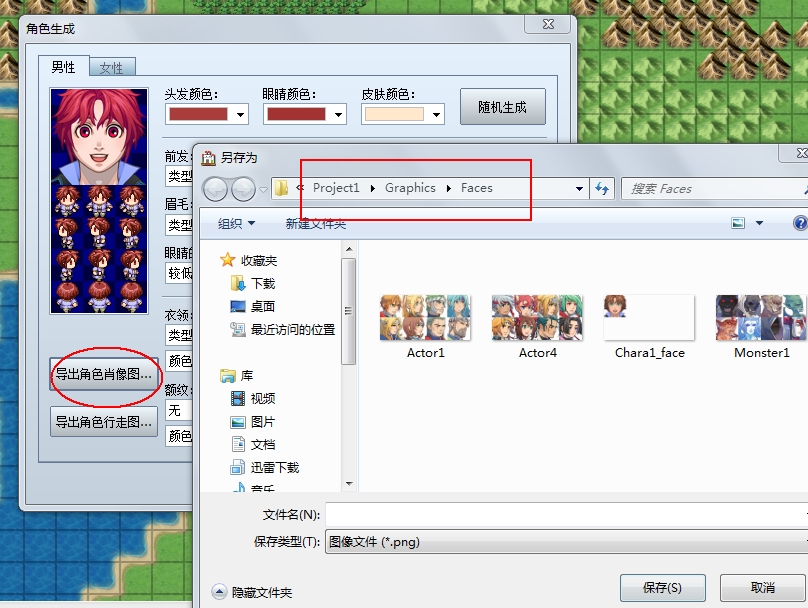This screenshot has width=808, height=608.
Task: Select Downloads in the favorites list
Action: 263,283
